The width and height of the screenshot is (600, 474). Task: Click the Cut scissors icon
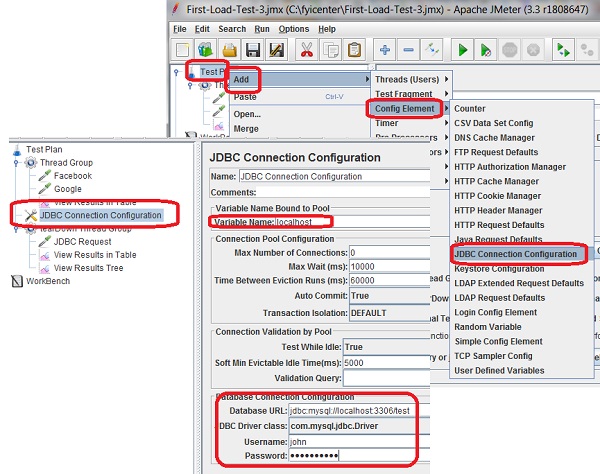pos(307,50)
